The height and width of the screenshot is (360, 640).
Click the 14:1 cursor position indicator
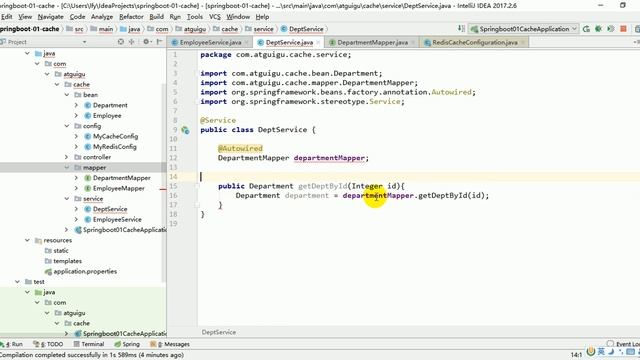(576, 355)
